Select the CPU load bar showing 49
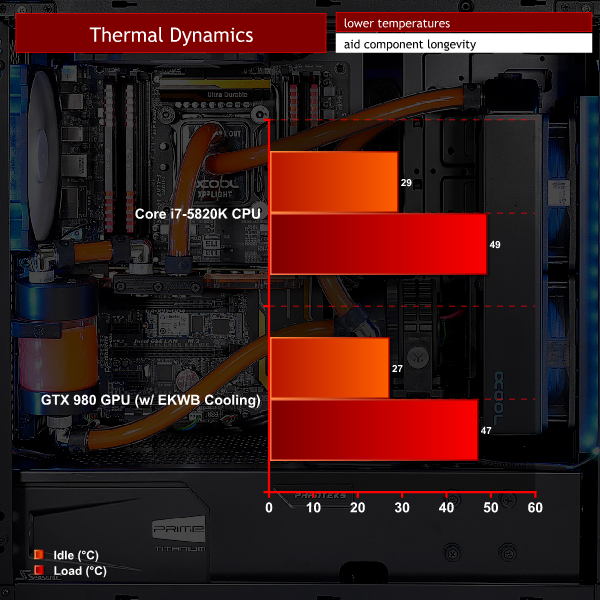This screenshot has width=600, height=600. (x=378, y=244)
